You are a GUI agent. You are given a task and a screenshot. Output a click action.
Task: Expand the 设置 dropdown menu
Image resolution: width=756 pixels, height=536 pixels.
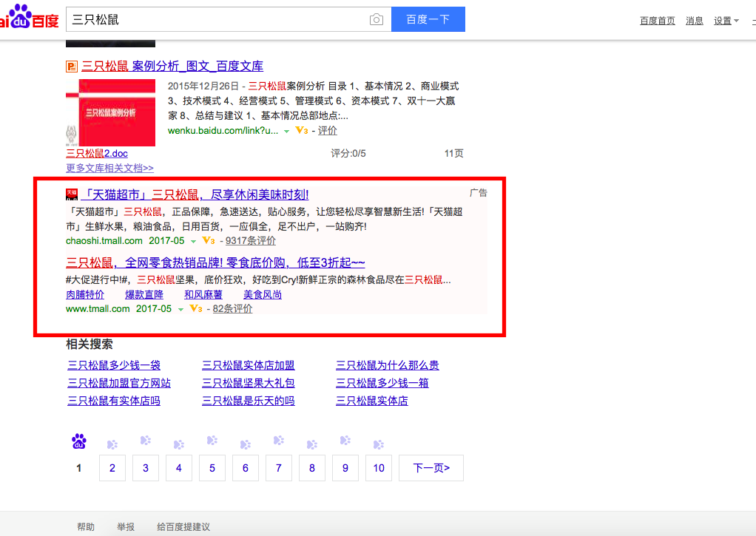(726, 21)
